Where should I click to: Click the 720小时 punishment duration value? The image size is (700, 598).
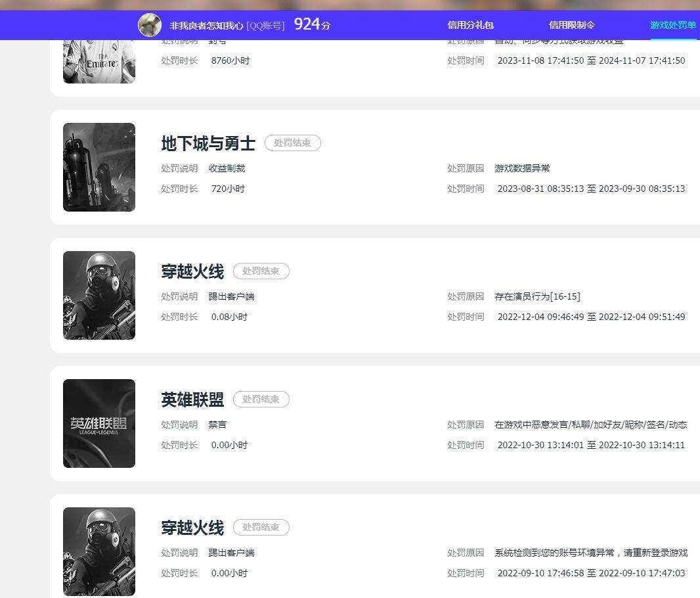228,189
